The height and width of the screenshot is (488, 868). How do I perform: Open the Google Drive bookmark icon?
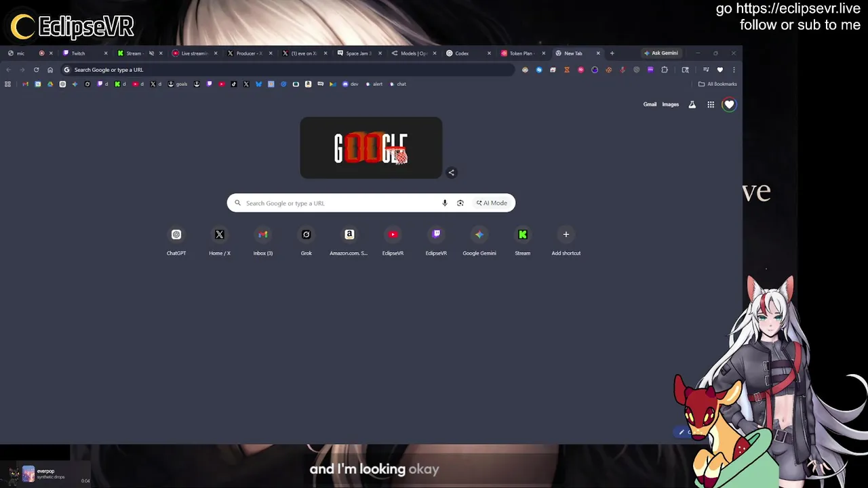tap(50, 84)
